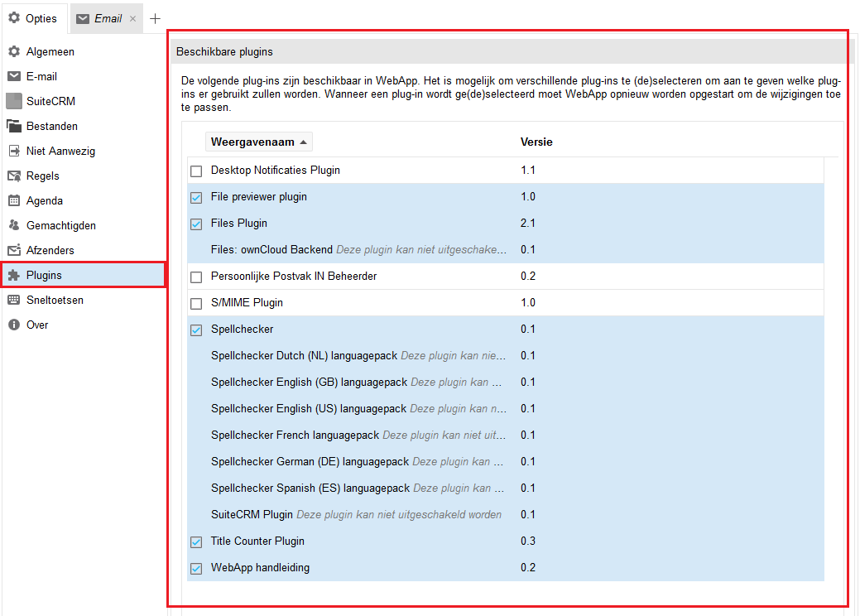This screenshot has height=616, width=860.
Task: Click the Sneltoetsen keyboard icon
Action: [14, 300]
